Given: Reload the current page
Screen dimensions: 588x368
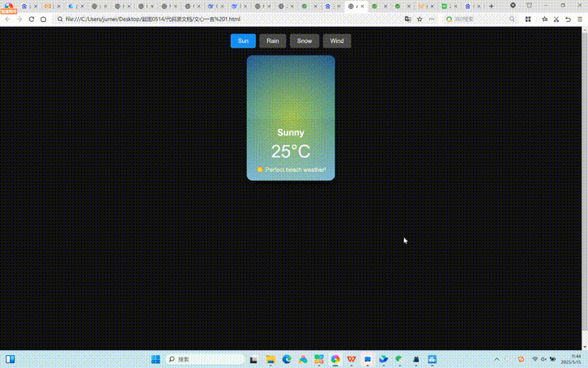Looking at the screenshot, I should point(32,19).
